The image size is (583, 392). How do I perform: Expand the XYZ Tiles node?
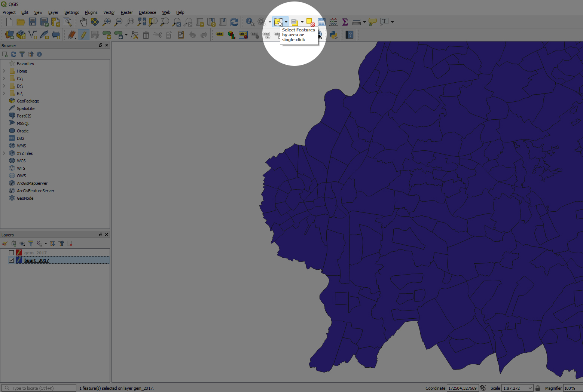4,153
